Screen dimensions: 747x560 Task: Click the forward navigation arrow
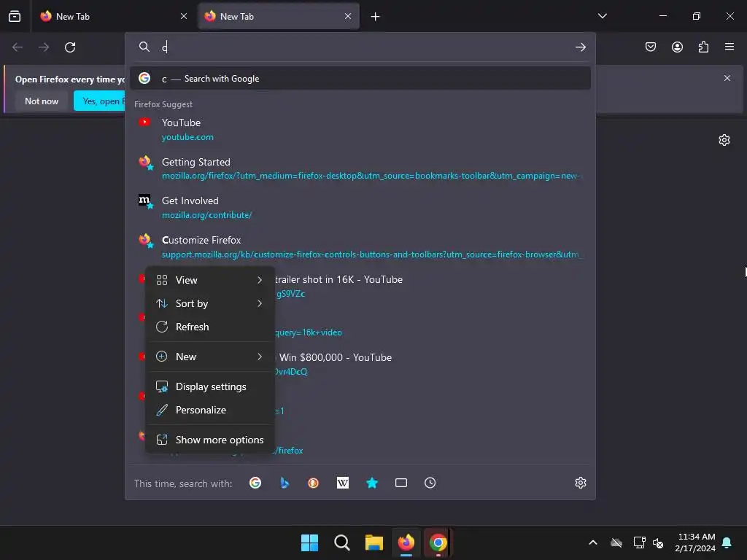(44, 47)
